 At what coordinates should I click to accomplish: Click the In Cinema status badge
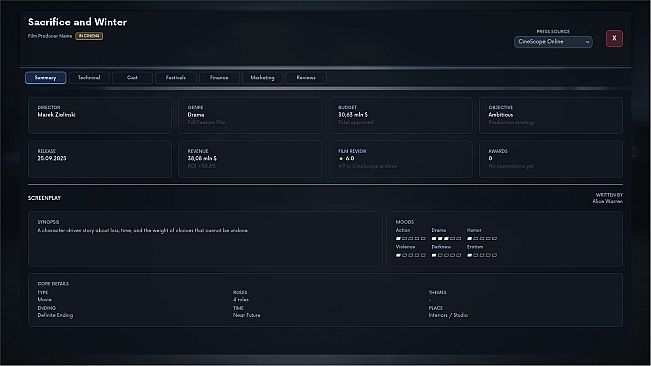[x=89, y=36]
